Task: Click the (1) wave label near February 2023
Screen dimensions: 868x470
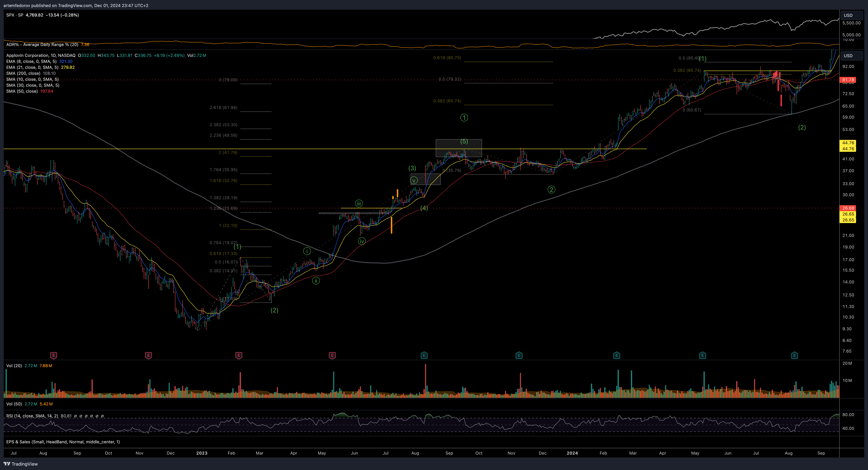Action: (x=237, y=247)
